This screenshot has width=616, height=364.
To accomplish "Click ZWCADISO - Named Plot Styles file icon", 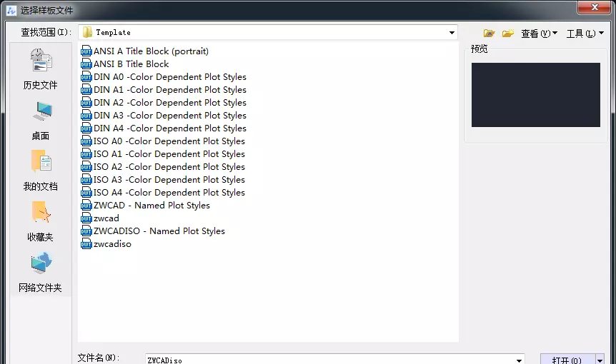I will coord(86,231).
